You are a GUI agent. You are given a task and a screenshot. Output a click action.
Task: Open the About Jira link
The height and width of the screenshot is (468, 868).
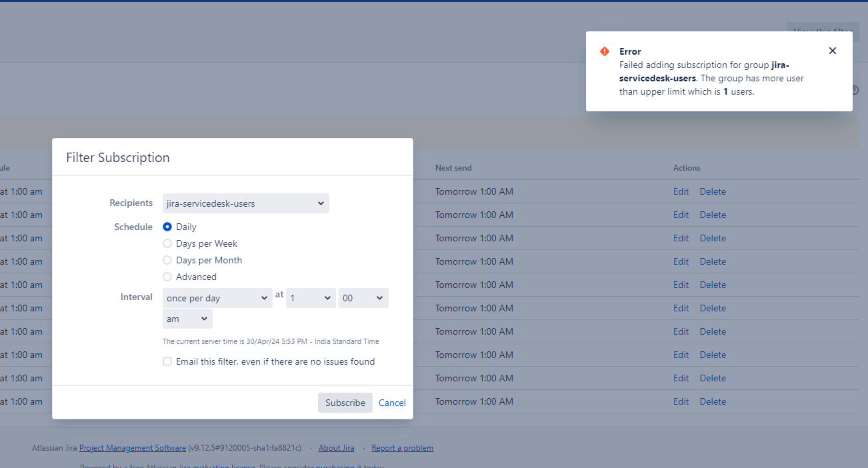(x=336, y=448)
